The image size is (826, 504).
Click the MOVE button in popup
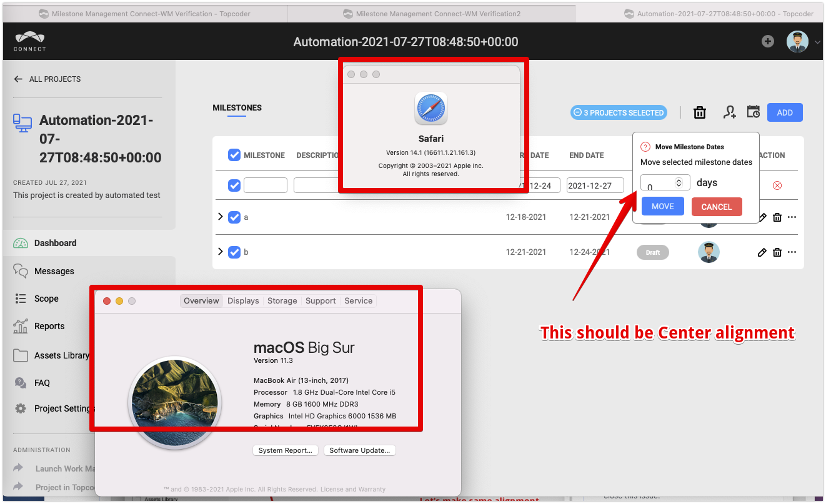(x=663, y=206)
